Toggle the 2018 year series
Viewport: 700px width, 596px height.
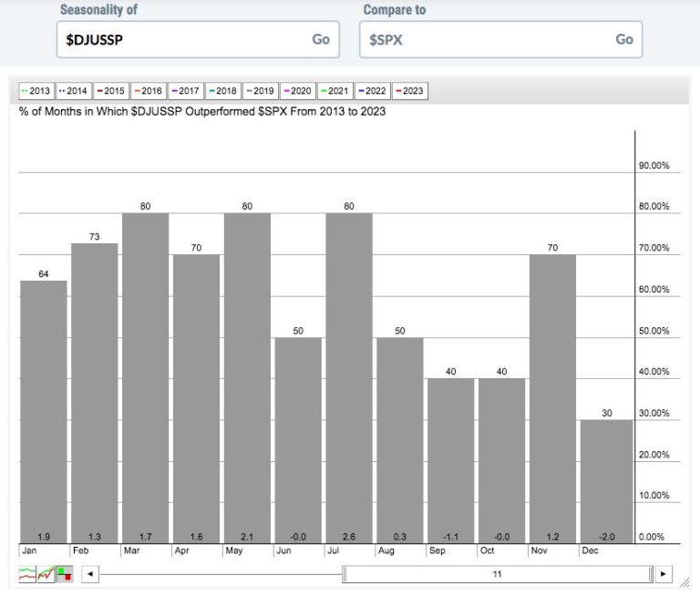(x=223, y=91)
